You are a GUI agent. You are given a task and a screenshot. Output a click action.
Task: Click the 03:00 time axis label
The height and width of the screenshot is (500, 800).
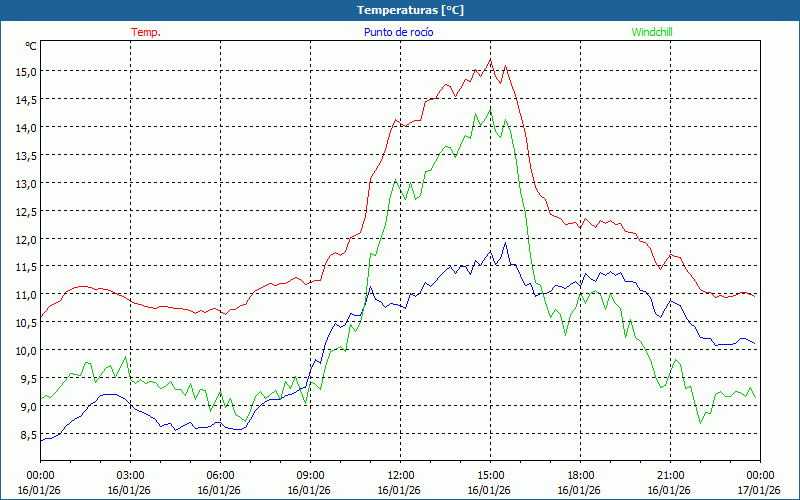click(x=130, y=475)
